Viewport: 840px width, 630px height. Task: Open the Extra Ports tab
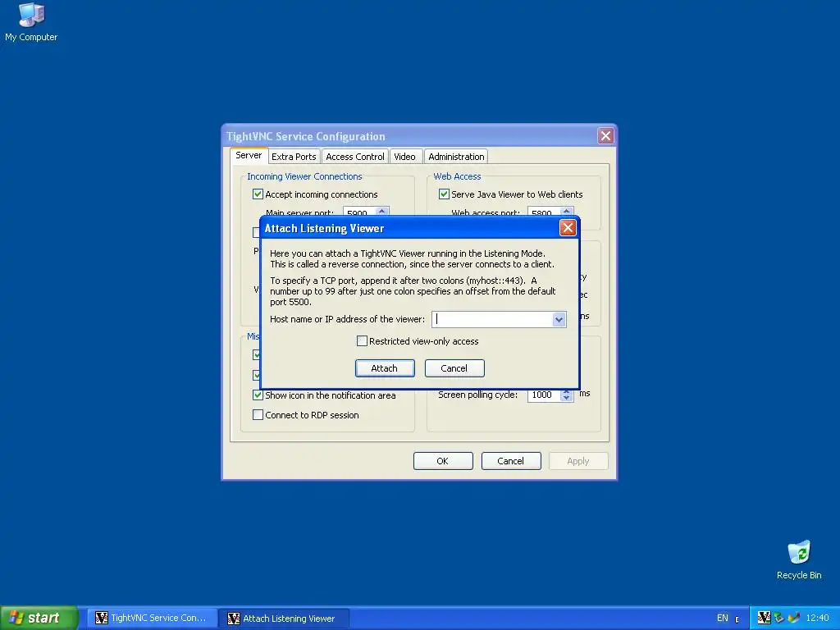point(294,157)
